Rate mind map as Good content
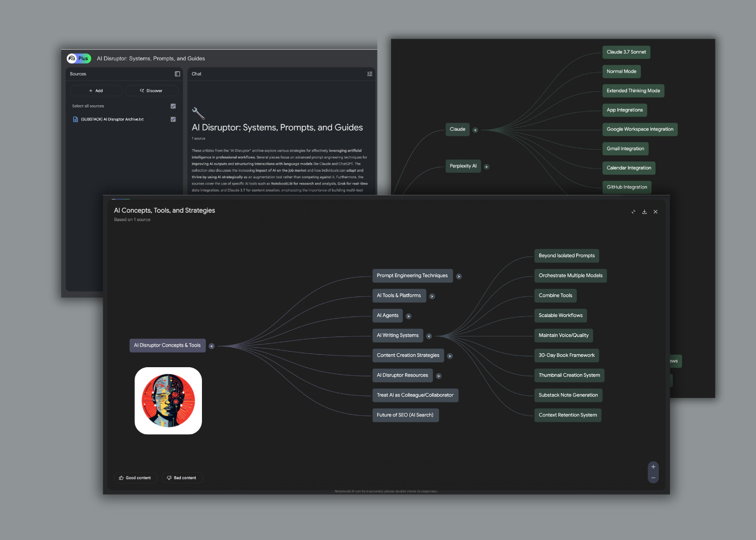756x540 pixels. pos(136,478)
